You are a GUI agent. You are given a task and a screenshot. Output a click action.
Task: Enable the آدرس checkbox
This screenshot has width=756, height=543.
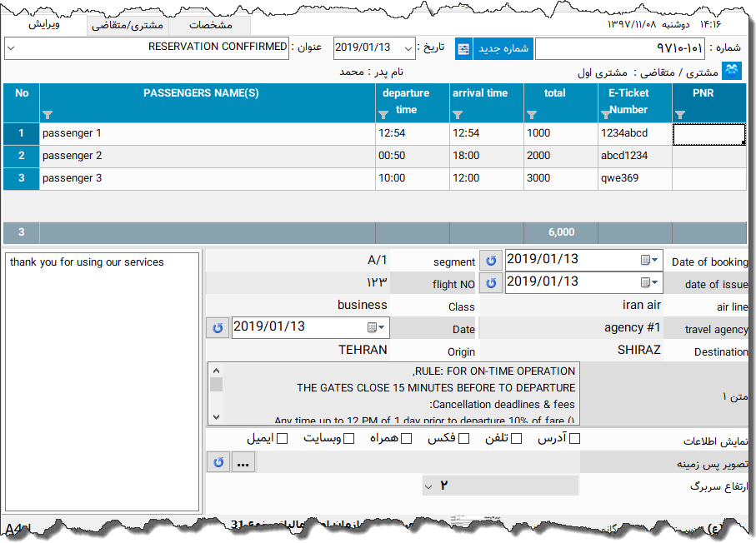[574, 438]
